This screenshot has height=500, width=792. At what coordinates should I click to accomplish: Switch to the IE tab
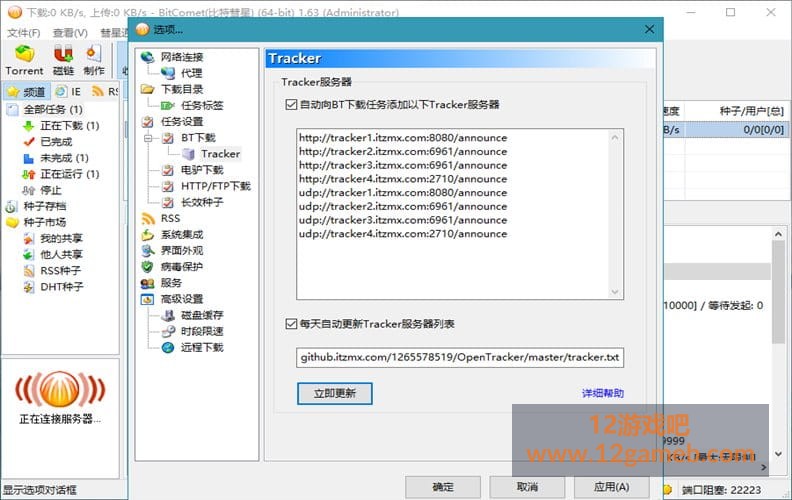coord(68,91)
